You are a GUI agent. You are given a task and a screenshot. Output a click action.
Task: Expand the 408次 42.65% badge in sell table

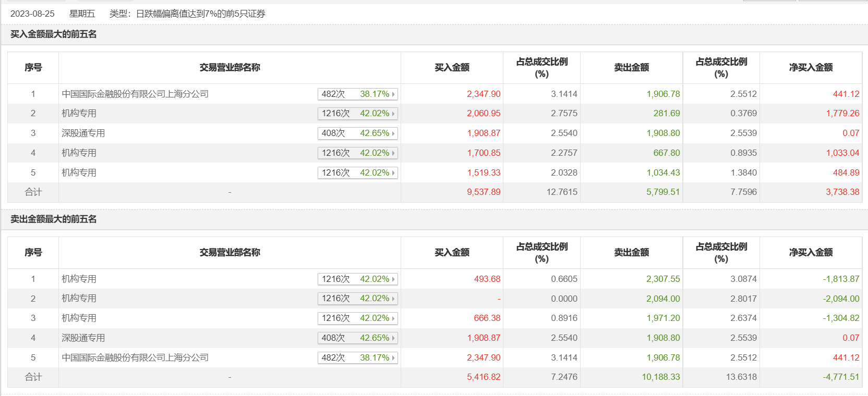coord(357,338)
